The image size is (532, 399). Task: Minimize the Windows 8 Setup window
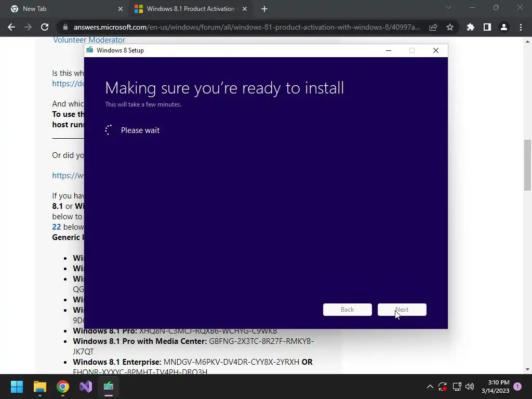pos(389,50)
